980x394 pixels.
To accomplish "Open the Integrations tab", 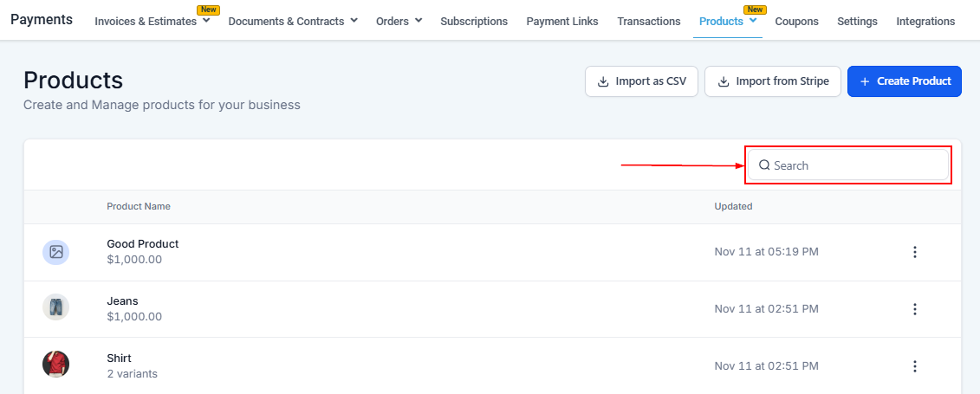I will tap(925, 21).
